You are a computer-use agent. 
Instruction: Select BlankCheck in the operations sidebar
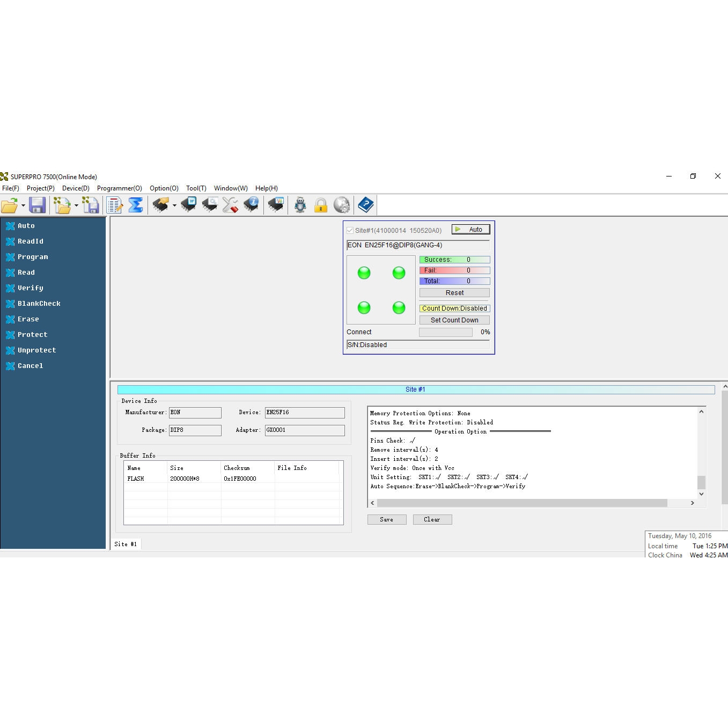(39, 304)
